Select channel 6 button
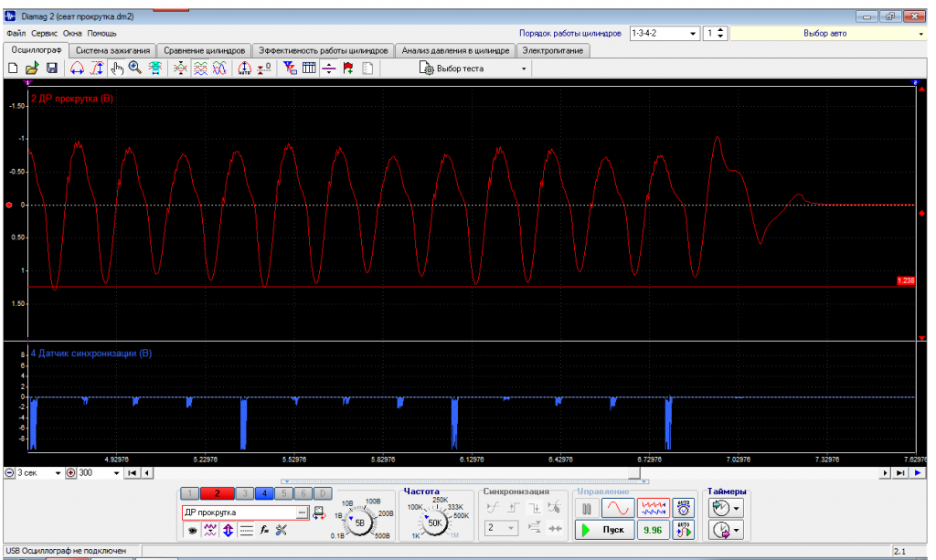The width and height of the screenshot is (936, 560). (303, 494)
